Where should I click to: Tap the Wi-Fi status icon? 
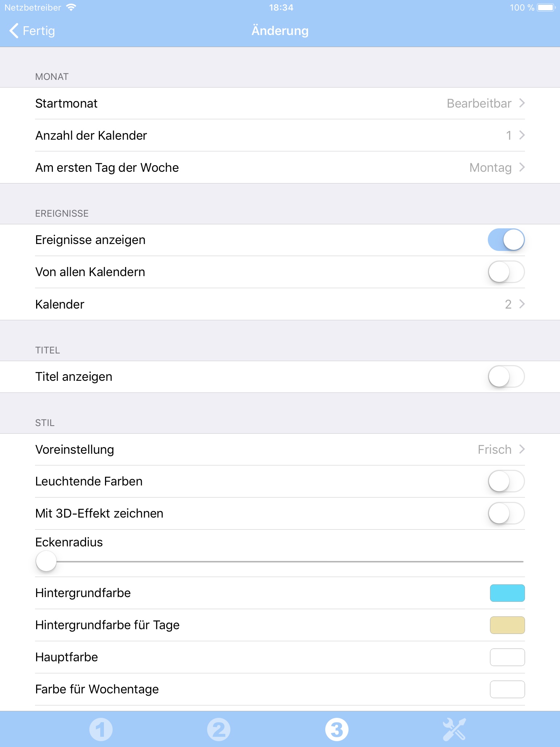(71, 7)
